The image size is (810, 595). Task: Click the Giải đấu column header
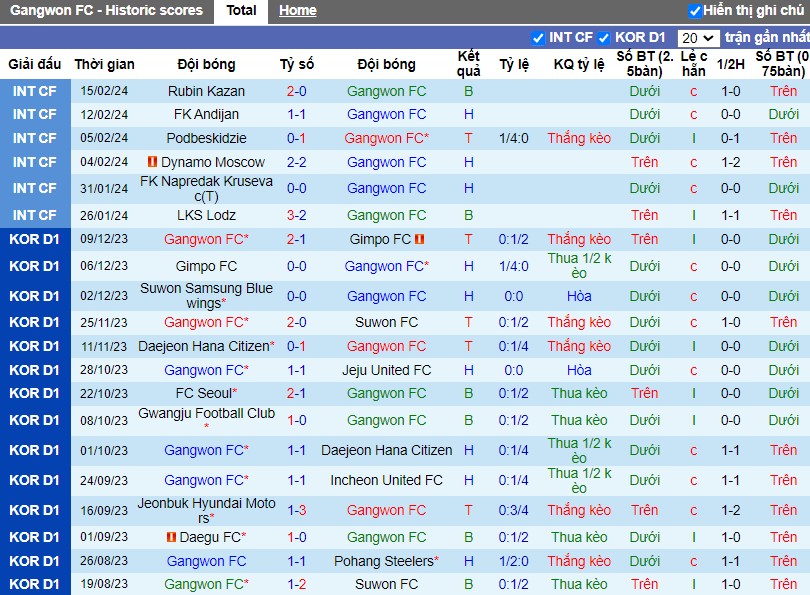tap(35, 64)
